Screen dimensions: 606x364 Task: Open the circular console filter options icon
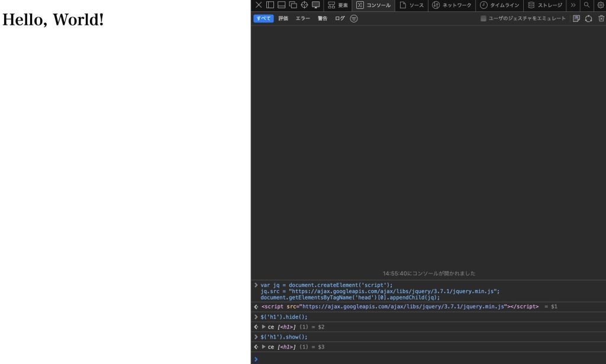coord(354,18)
